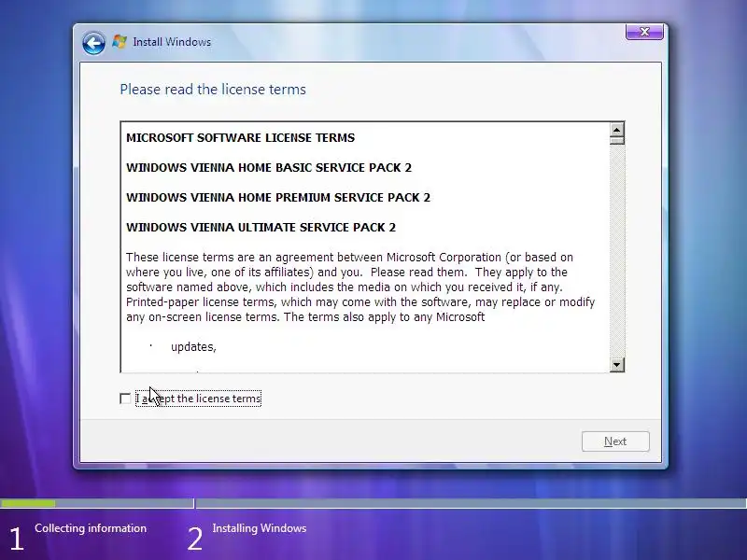
Task: Click the 'Collecting information' step label
Action: tap(91, 528)
